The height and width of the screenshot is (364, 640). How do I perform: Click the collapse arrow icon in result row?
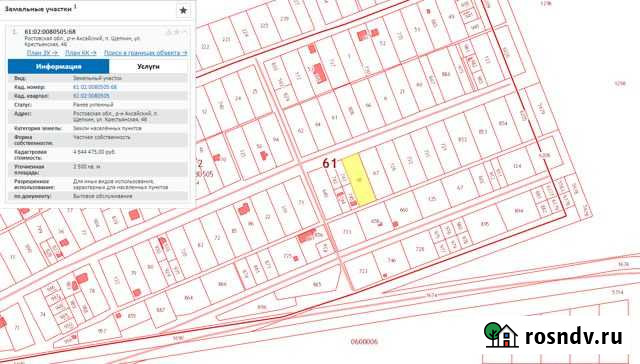184,32
